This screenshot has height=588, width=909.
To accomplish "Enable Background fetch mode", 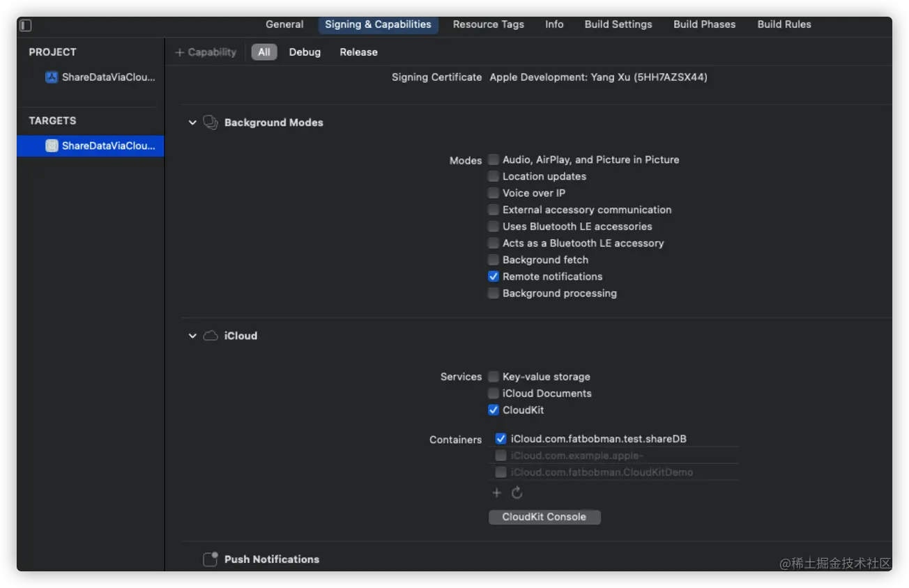I will (494, 260).
